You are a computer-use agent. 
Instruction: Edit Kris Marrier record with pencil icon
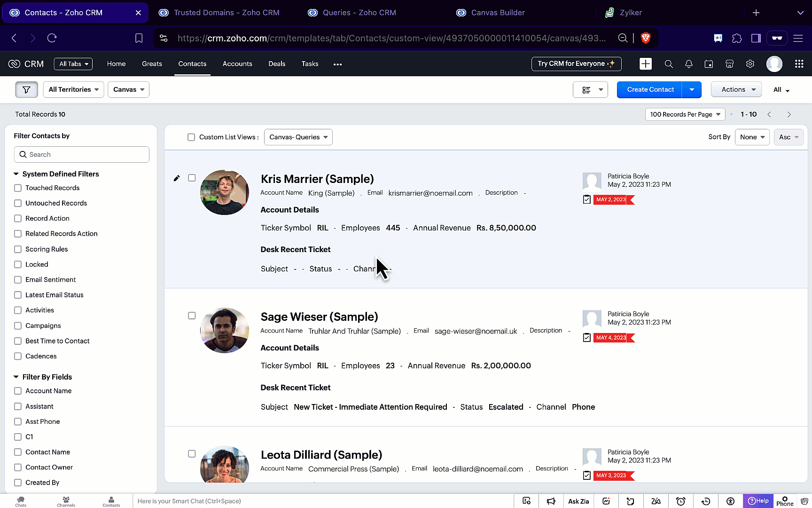coord(177,178)
